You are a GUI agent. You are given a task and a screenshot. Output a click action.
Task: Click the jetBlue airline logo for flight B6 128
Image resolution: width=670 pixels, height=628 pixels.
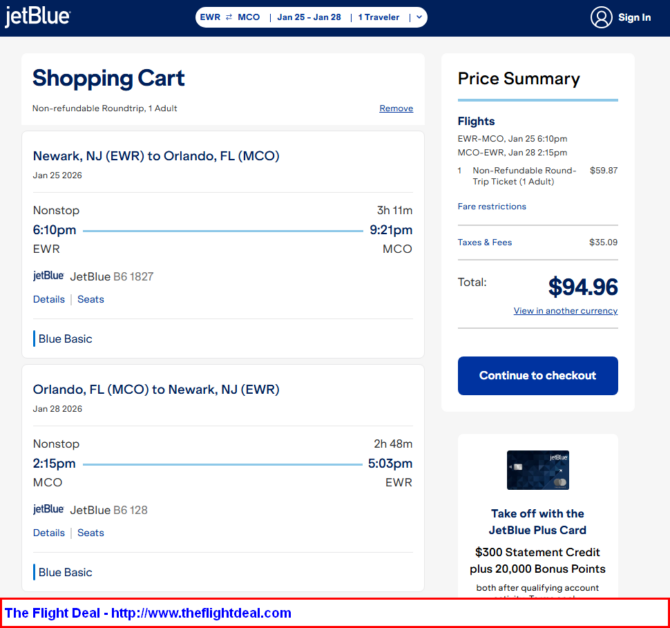tap(48, 510)
